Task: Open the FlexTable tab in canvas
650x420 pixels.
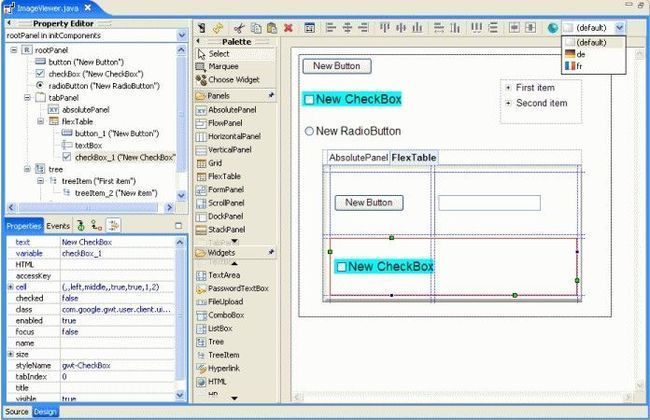Action: click(x=414, y=158)
